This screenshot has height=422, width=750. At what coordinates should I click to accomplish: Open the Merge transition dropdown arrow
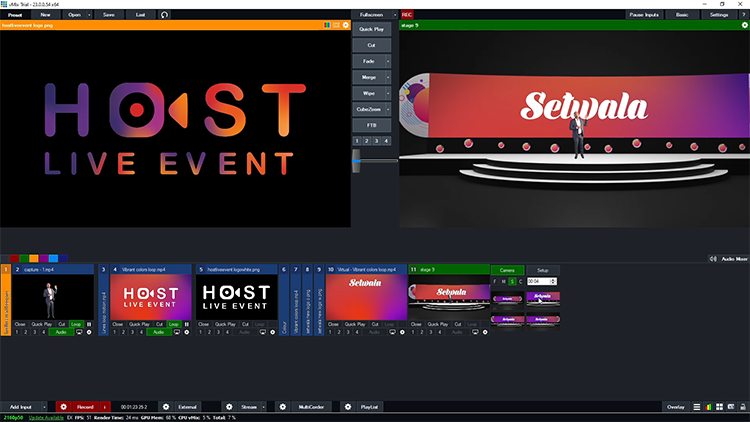[386, 77]
